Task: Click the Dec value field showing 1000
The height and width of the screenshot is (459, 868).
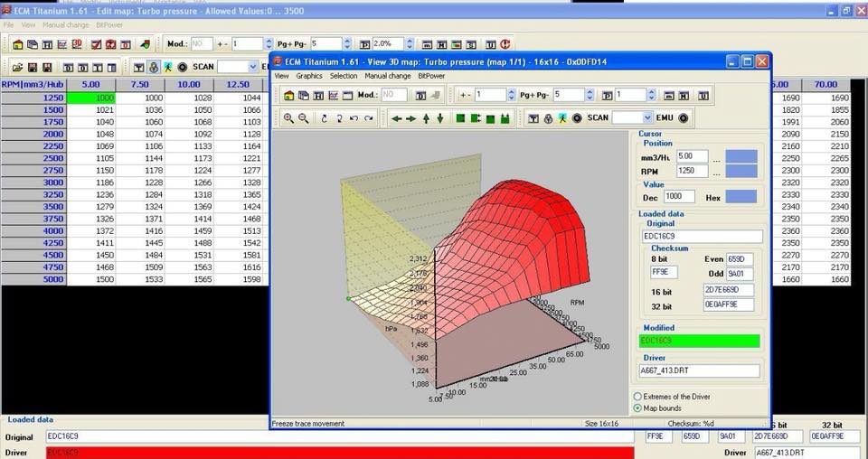Action: point(679,197)
